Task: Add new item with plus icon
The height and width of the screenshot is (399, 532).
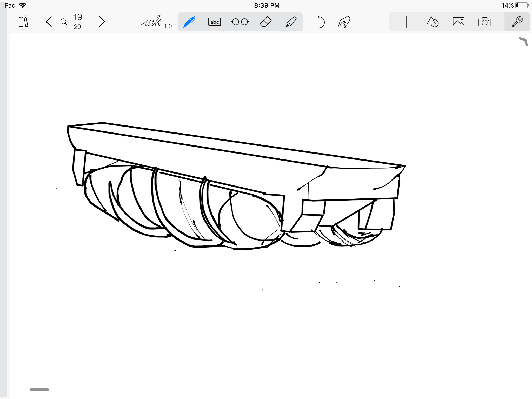Action: [407, 22]
